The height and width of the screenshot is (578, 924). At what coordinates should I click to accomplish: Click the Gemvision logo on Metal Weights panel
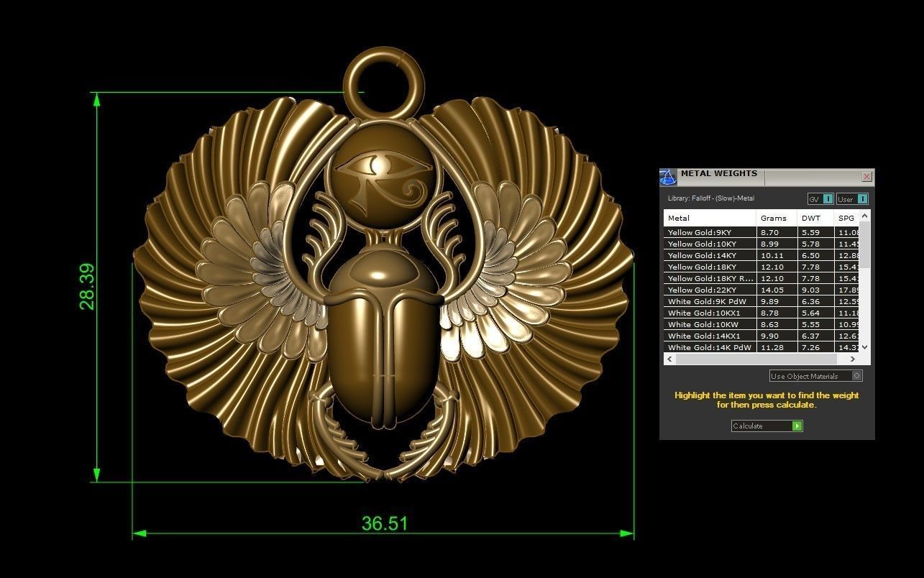[x=667, y=175]
